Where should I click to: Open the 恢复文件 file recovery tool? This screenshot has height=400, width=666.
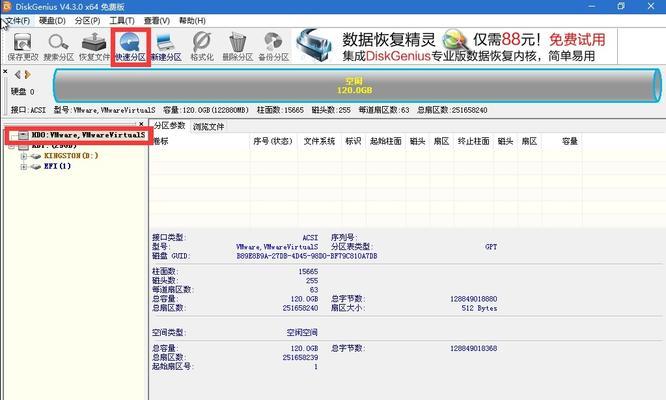click(x=94, y=47)
